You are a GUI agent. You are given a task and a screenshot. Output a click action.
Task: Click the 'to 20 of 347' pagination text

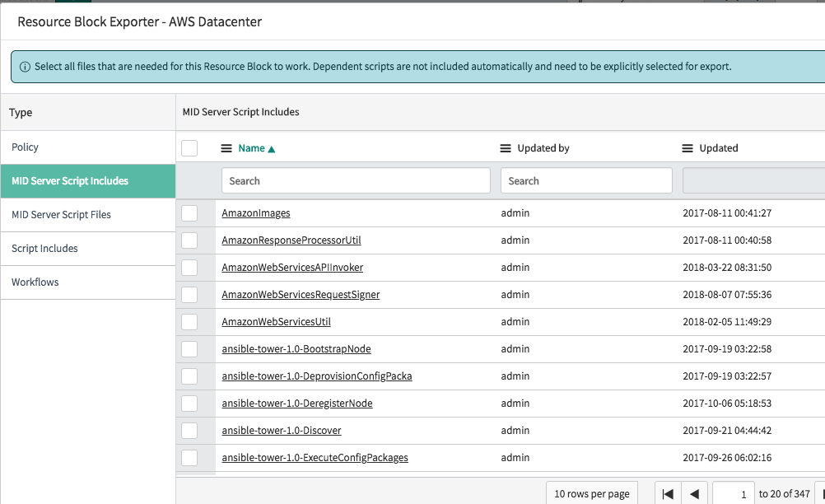click(x=784, y=494)
